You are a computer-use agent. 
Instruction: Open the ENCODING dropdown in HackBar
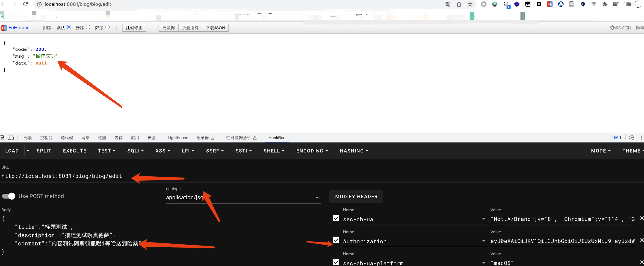(312, 151)
